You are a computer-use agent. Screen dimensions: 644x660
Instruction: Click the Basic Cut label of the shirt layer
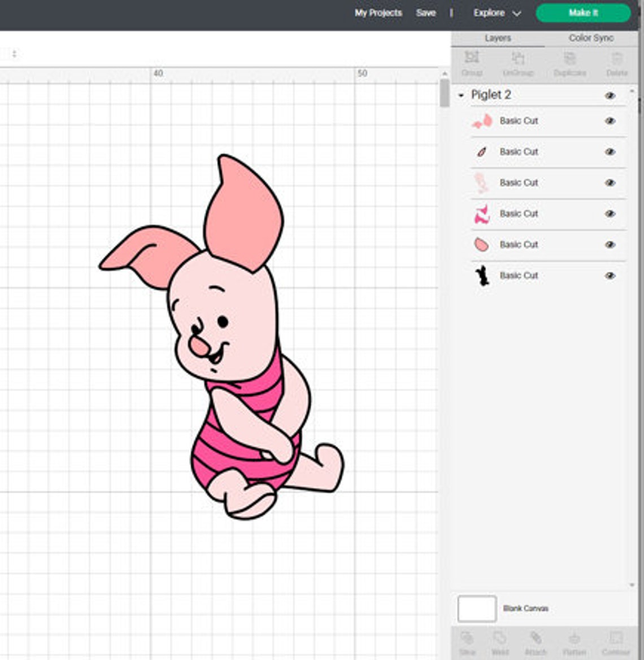(519, 214)
